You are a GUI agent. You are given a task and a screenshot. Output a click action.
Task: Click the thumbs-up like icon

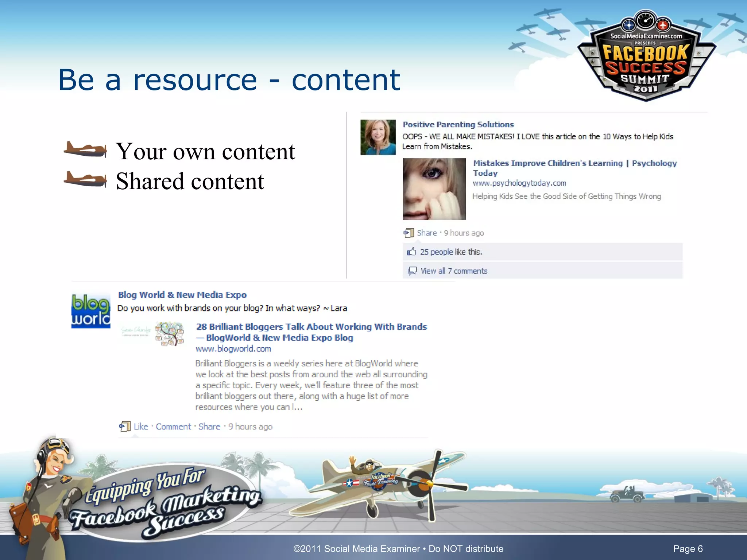point(411,252)
